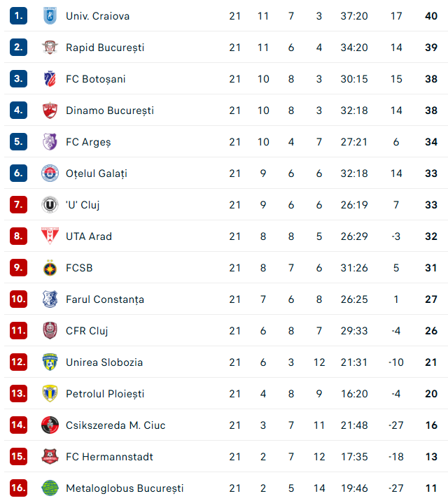Click the red rank 16 position badge
Viewport: 448px width, 503px height.
[18, 488]
